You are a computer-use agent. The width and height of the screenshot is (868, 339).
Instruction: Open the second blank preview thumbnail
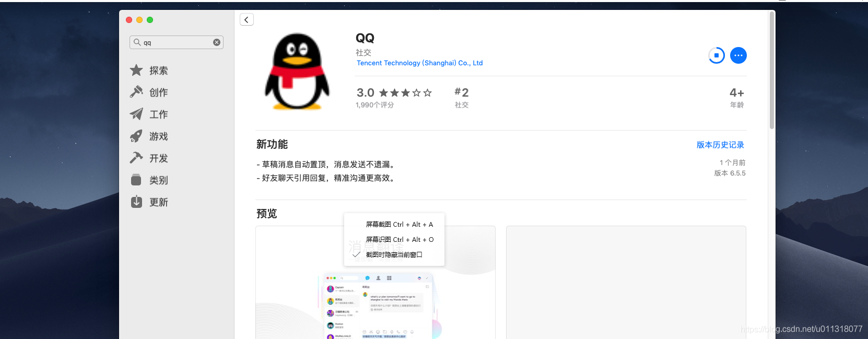[626, 282]
